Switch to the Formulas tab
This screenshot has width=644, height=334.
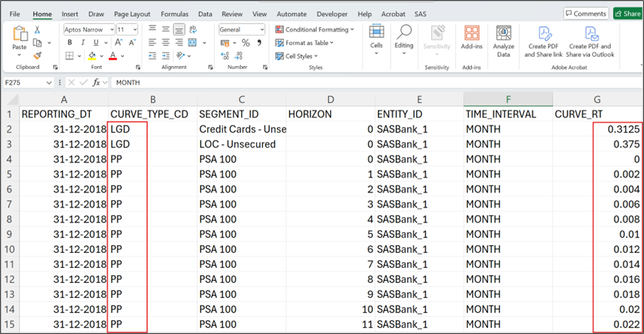pos(174,14)
